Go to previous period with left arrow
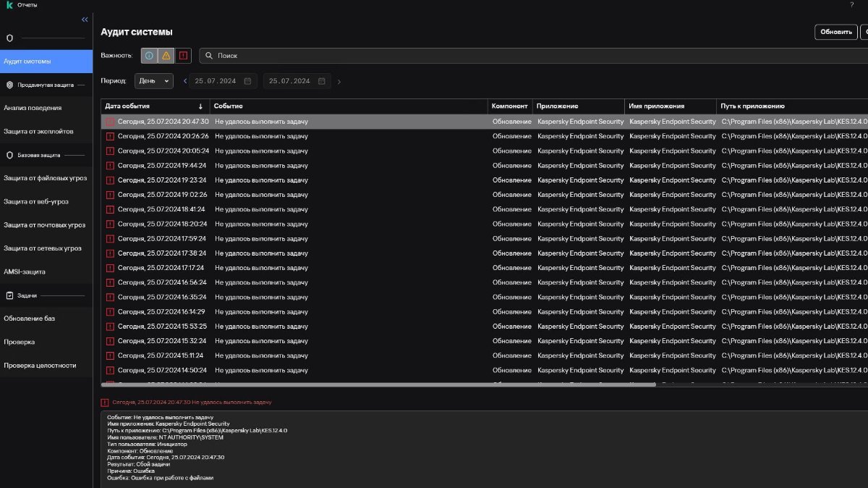This screenshot has height=488, width=868. 185,81
